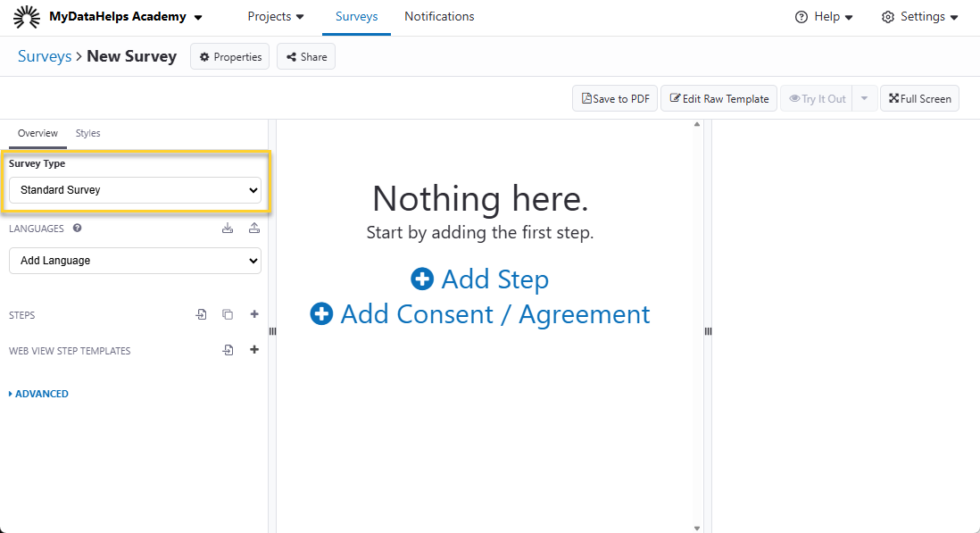Click the import icon in Steps row
Screen dimensions: 980x533
click(202, 314)
